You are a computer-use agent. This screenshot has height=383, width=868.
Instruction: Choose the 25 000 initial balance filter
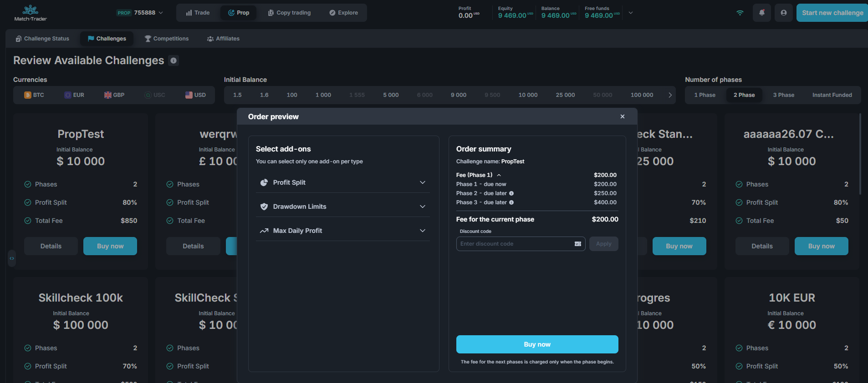pyautogui.click(x=565, y=95)
